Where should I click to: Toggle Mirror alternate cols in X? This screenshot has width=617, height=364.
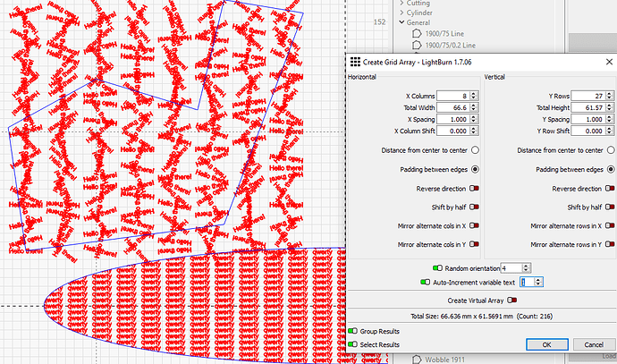click(x=474, y=225)
